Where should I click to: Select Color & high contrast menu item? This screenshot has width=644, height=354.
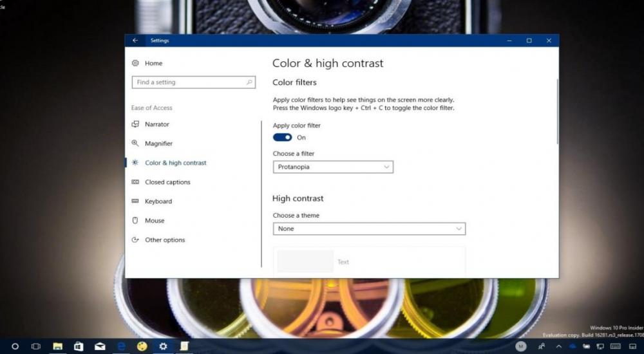[x=175, y=163]
